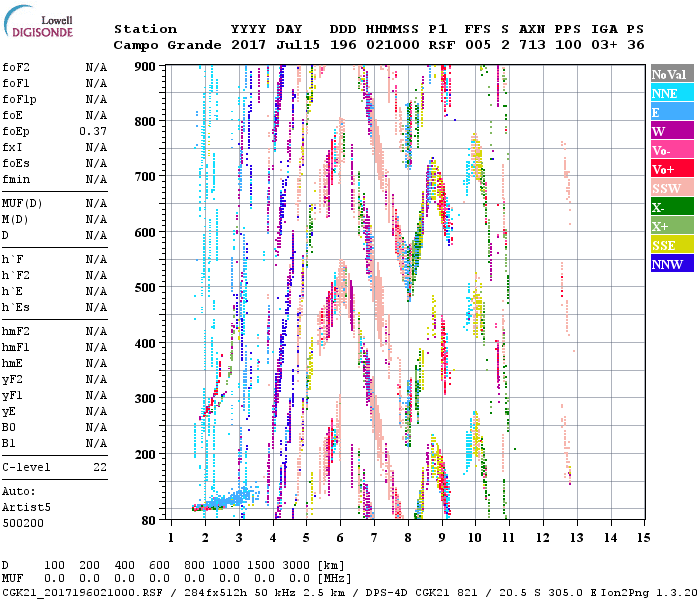
Task: Select the SSW legend swatch
Action: tap(670, 188)
